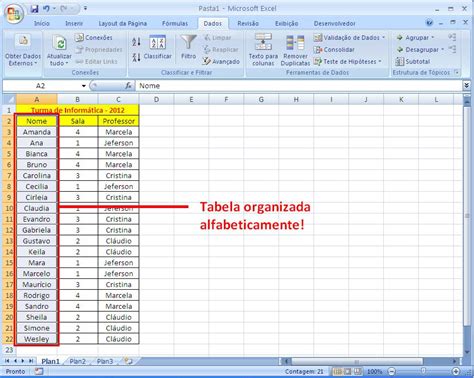Click in the formula bar showing Nome
Screen dimensions: 474x378
point(298,86)
